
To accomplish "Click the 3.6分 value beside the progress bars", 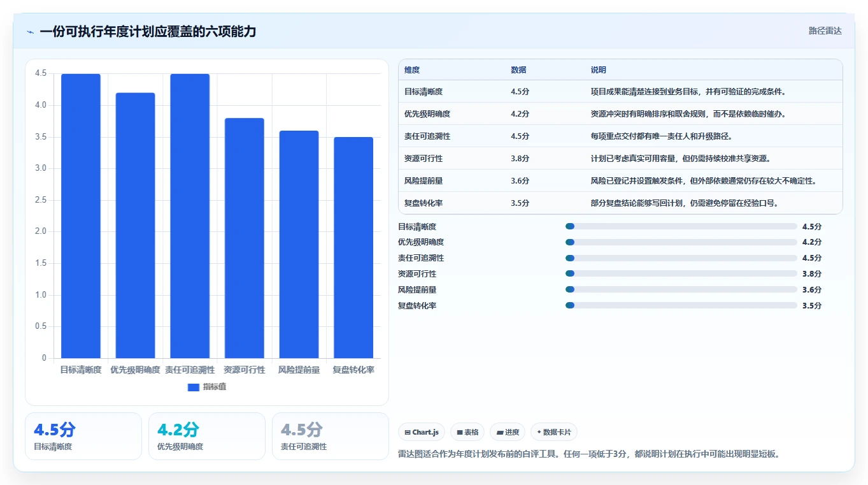I will click(812, 289).
